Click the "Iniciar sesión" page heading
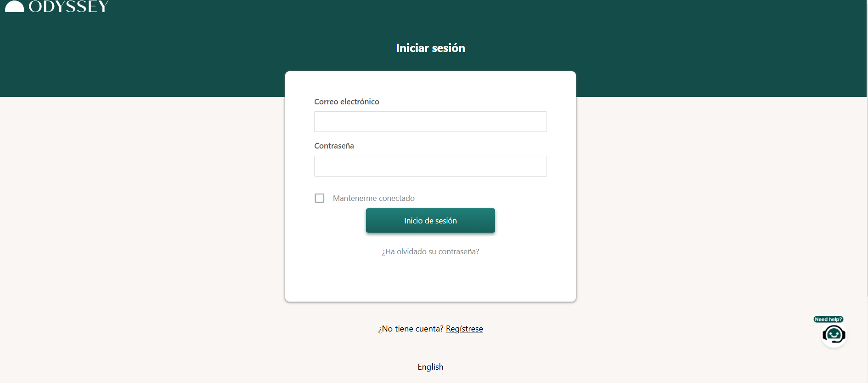This screenshot has height=383, width=868. click(430, 48)
